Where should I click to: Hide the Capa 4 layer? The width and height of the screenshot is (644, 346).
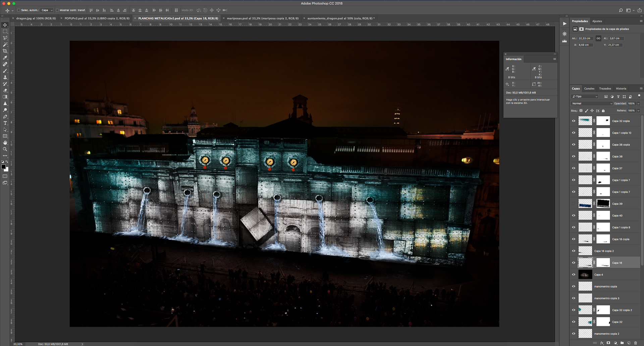click(x=574, y=275)
